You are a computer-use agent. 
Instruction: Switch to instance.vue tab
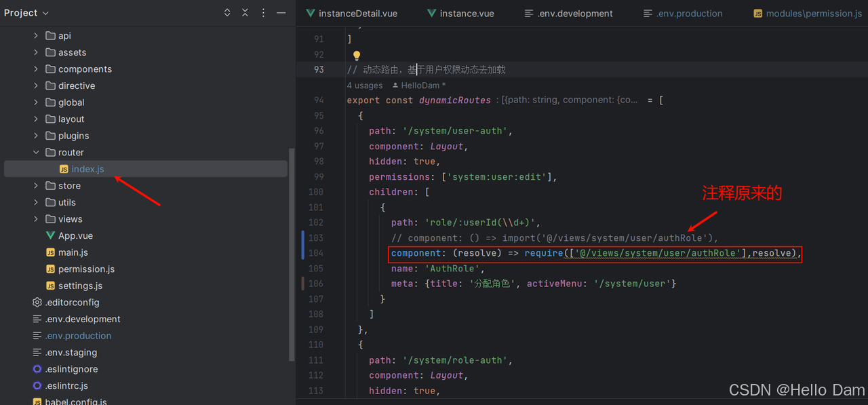(460, 14)
